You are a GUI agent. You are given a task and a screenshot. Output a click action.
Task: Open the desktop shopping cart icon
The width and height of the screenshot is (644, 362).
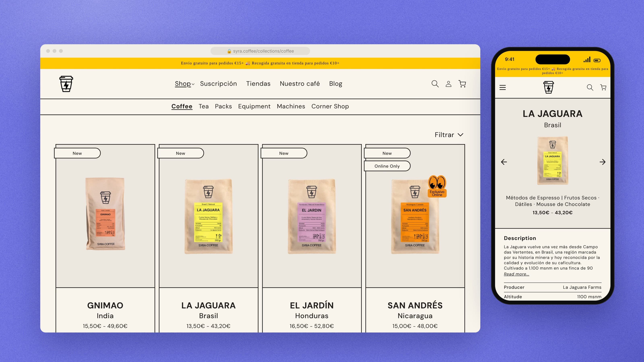click(x=462, y=84)
